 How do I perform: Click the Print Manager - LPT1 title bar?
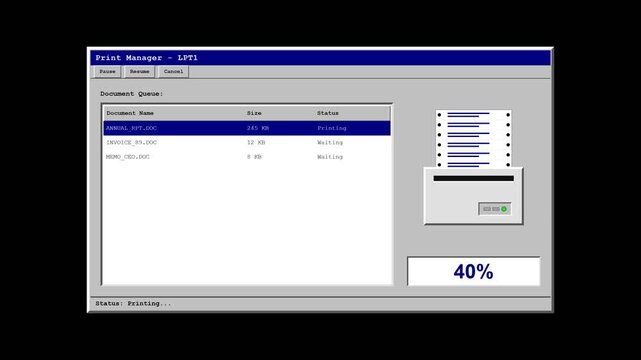320,58
